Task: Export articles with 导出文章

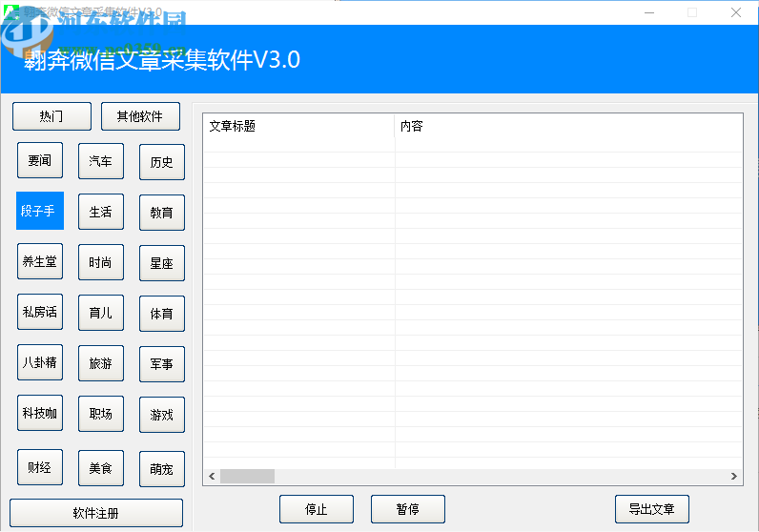Action: (x=652, y=509)
